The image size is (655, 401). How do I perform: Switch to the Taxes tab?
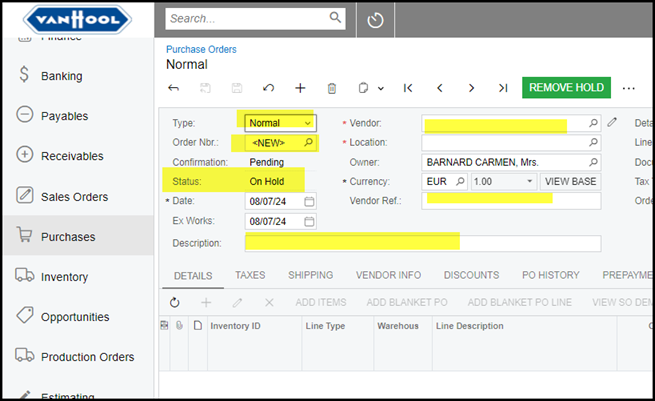pyautogui.click(x=250, y=275)
